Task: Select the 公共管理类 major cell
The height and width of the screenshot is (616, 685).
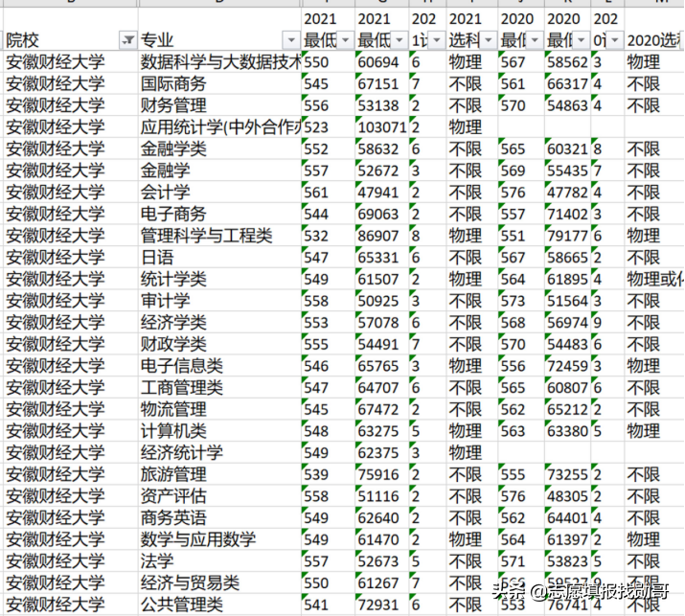Action: click(219, 605)
